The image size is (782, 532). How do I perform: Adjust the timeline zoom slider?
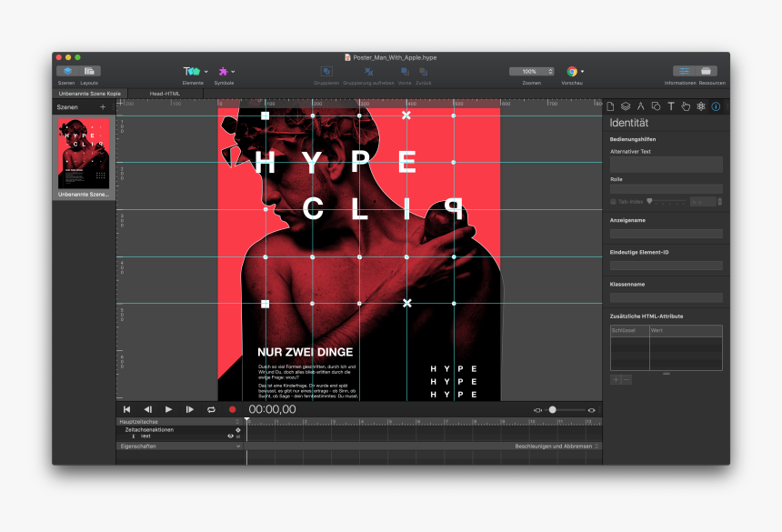pyautogui.click(x=555, y=409)
